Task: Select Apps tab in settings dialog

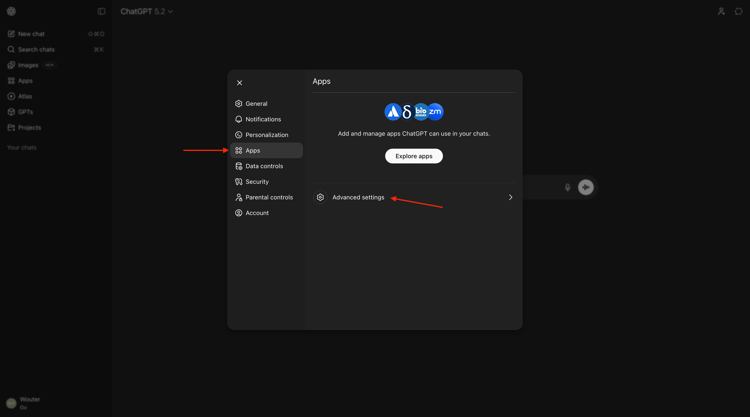Action: [x=266, y=151]
